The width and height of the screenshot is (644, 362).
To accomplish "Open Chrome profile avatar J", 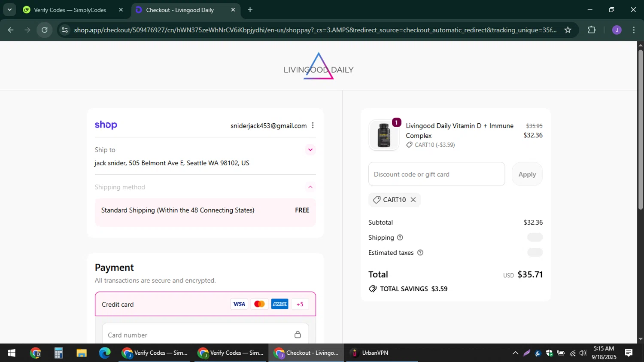I will 617,30.
